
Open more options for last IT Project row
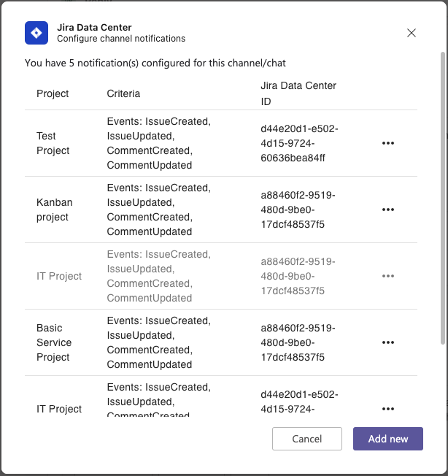[388, 409]
